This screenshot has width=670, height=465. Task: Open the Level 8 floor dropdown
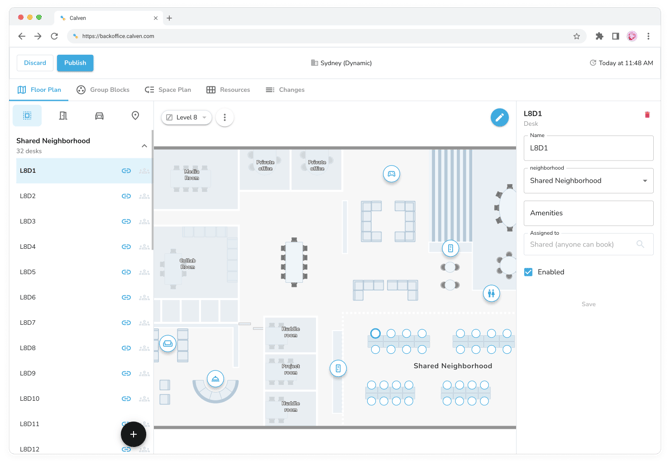187,118
